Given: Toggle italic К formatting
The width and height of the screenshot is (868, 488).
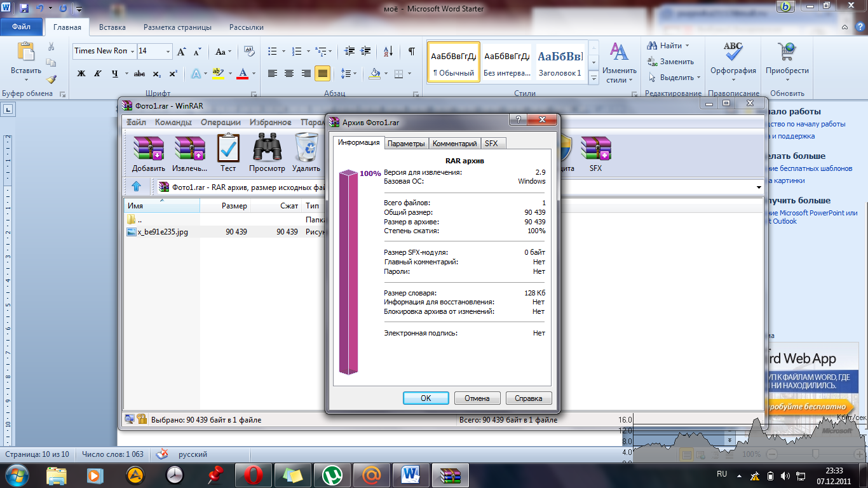Looking at the screenshot, I should (x=98, y=74).
